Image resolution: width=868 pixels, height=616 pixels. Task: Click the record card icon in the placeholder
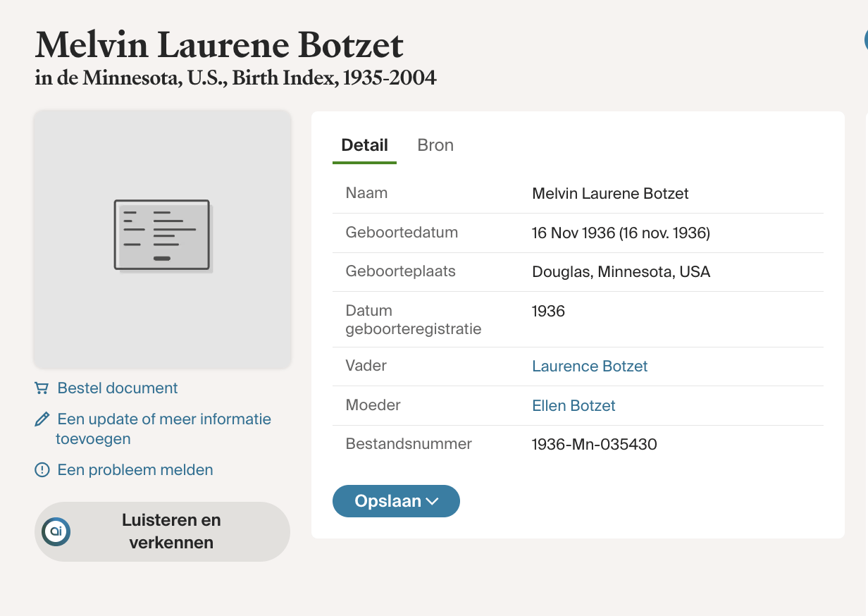162,235
